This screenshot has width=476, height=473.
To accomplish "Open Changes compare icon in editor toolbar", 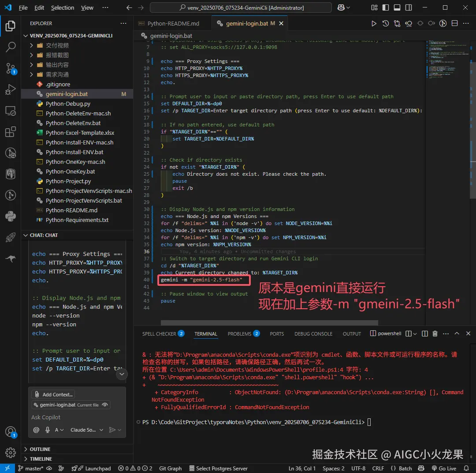I will coord(397,23).
